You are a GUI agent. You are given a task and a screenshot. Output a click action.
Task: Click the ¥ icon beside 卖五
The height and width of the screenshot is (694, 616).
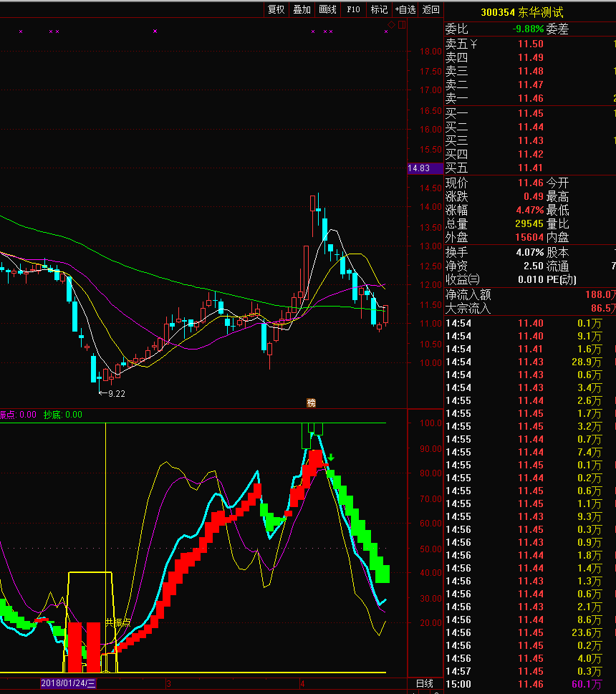click(x=473, y=44)
